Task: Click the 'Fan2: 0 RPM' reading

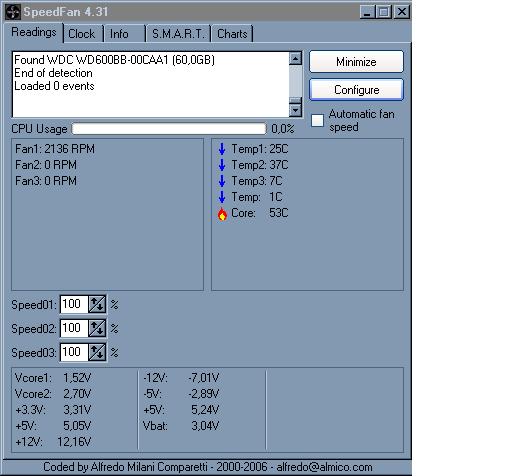Action: click(x=46, y=165)
